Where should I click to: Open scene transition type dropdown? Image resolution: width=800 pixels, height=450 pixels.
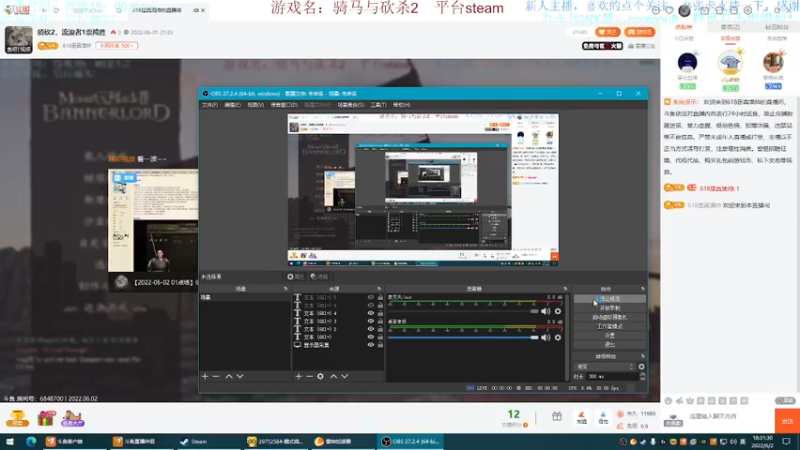pos(605,367)
